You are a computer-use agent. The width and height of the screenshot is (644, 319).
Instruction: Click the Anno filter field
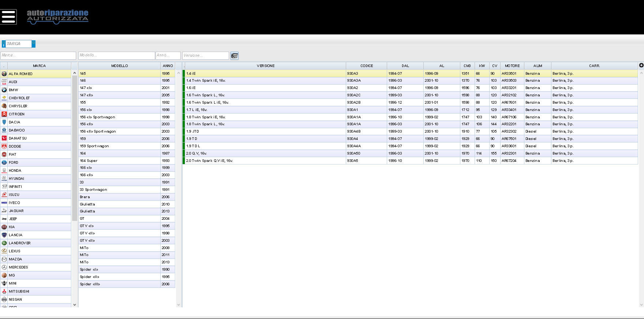click(x=168, y=55)
